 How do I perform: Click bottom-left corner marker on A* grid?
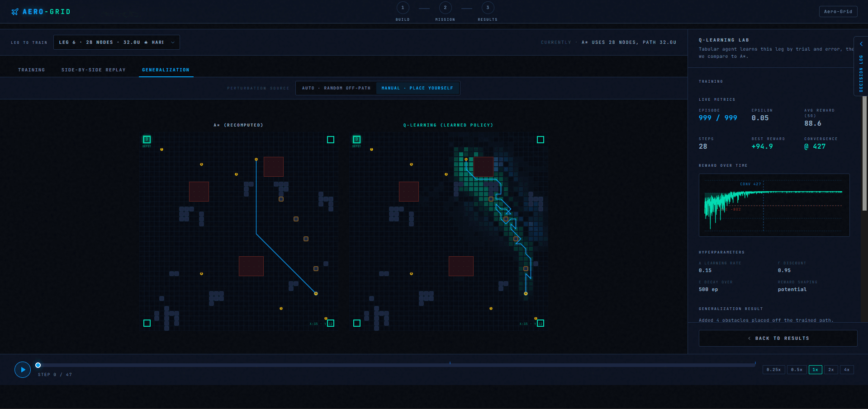pyautogui.click(x=147, y=323)
